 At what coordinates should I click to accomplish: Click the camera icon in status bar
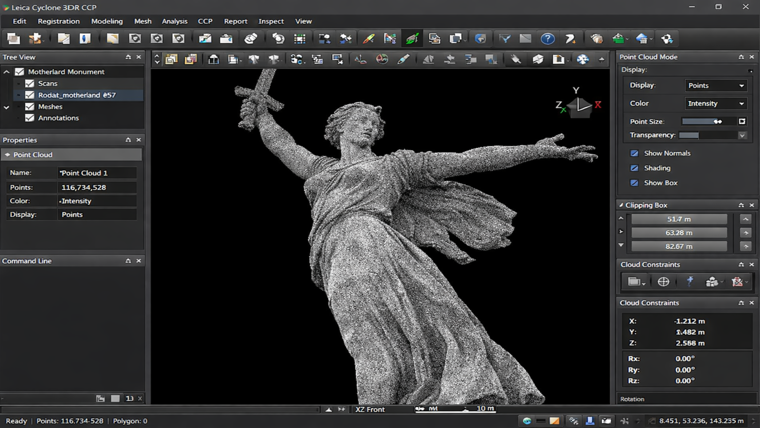pyautogui.click(x=606, y=421)
